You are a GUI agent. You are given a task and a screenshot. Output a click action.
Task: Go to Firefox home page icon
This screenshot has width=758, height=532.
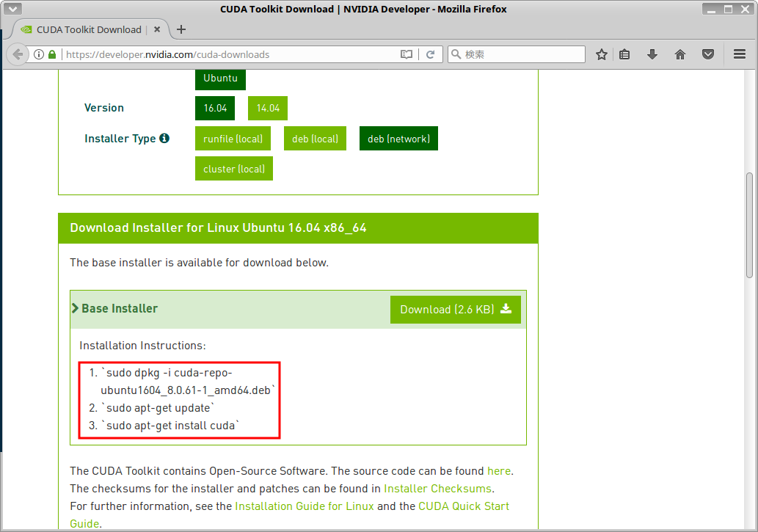click(680, 54)
